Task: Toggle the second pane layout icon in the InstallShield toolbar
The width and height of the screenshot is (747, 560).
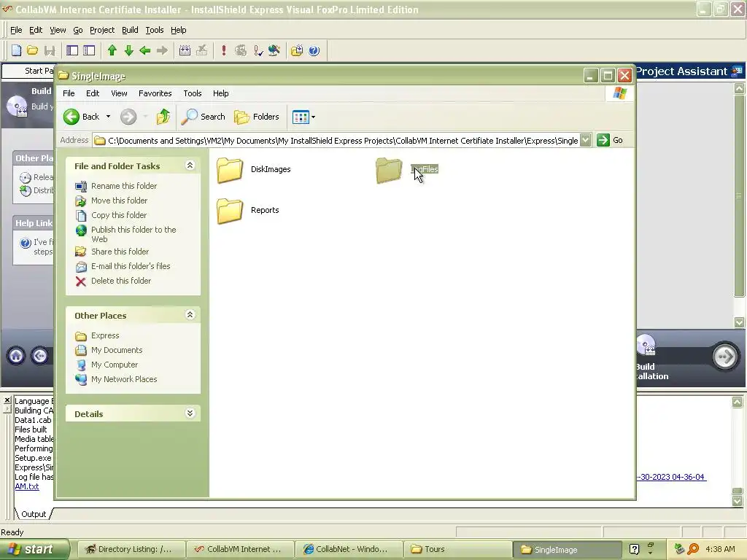Action: (89, 50)
